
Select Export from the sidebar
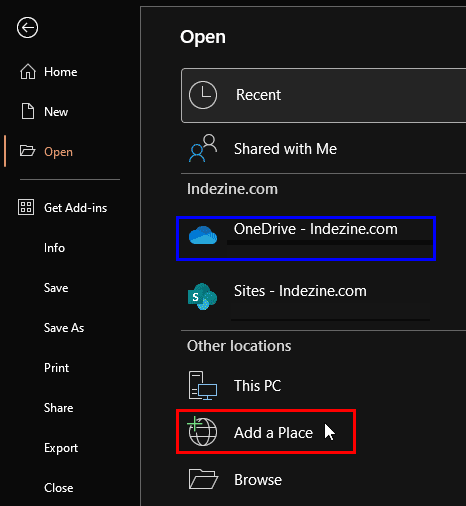click(x=61, y=448)
